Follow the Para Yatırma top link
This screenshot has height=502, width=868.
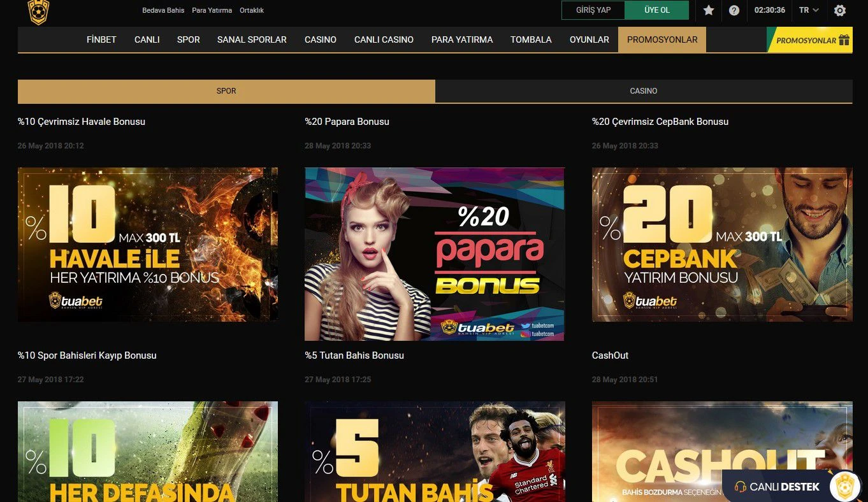click(212, 10)
